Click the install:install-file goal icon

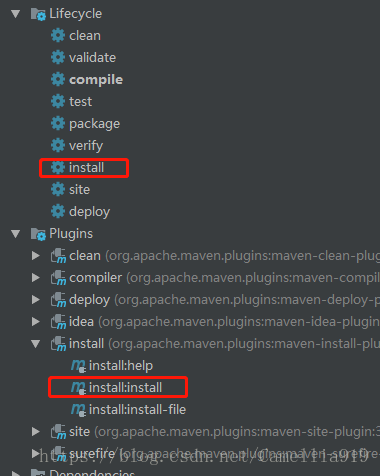click(x=78, y=410)
